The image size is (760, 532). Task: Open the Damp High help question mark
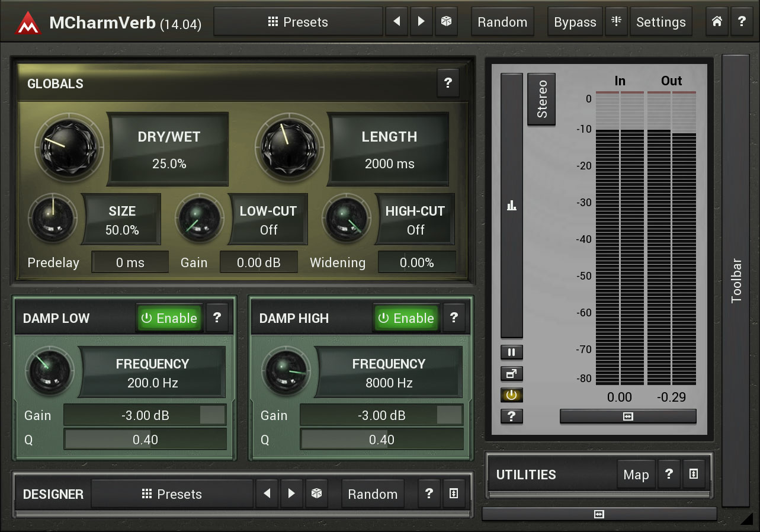pyautogui.click(x=454, y=318)
